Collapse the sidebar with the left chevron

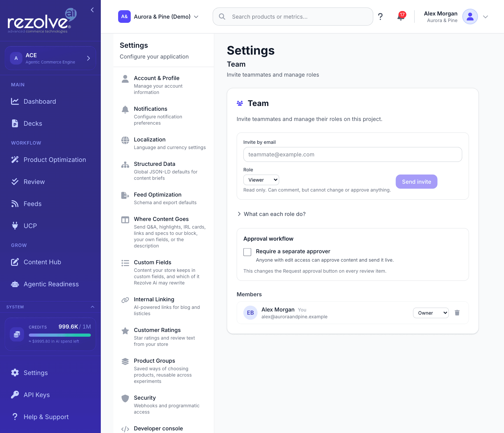pyautogui.click(x=92, y=10)
